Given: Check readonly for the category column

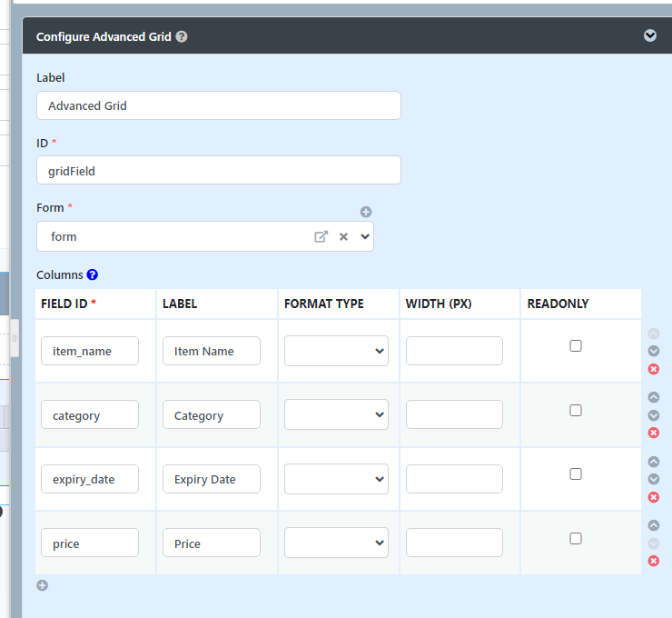Looking at the screenshot, I should (576, 411).
